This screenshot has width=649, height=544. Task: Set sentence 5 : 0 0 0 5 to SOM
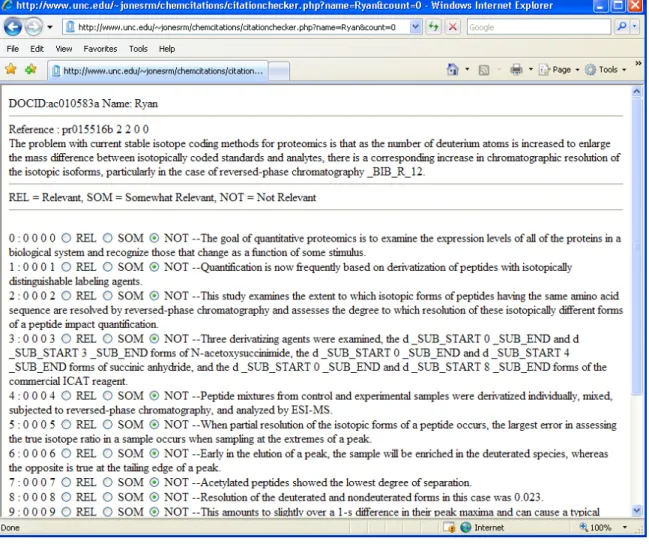click(x=108, y=424)
